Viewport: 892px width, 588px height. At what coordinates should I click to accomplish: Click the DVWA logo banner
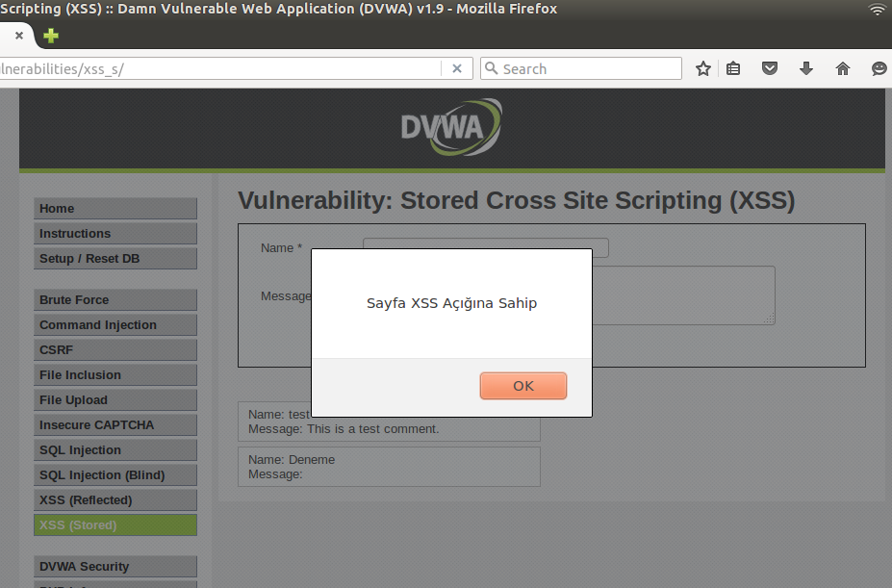[x=451, y=127]
